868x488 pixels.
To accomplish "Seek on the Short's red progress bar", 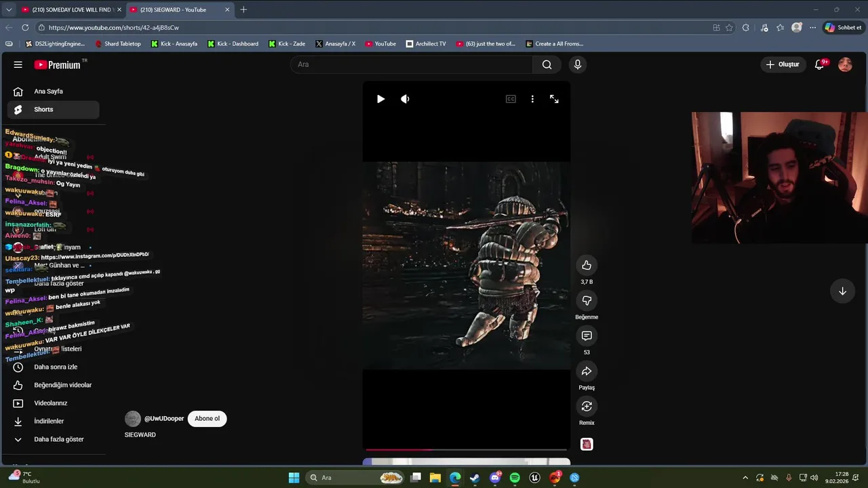I will coord(467,449).
